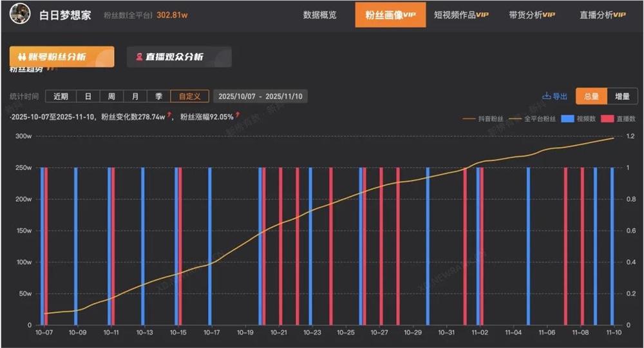Select the 粉丝画像 VIP tab

coord(390,15)
